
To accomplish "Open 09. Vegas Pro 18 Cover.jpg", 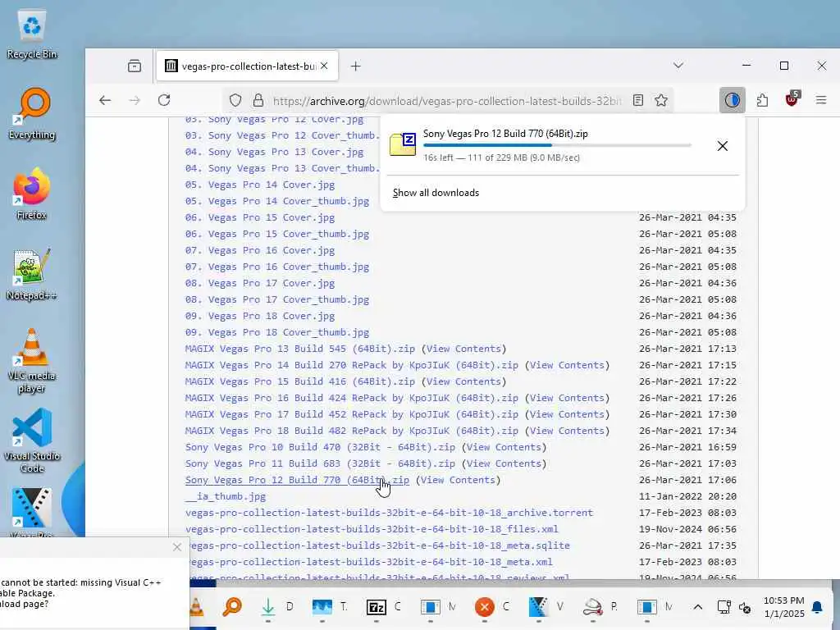I will click(260, 316).
